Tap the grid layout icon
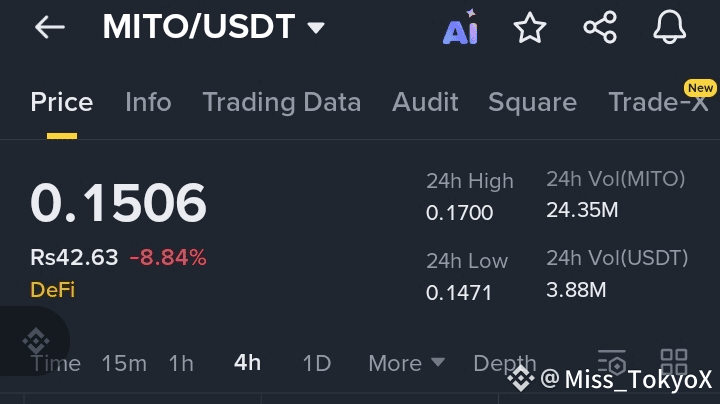The width and height of the screenshot is (720, 404). tap(674, 362)
